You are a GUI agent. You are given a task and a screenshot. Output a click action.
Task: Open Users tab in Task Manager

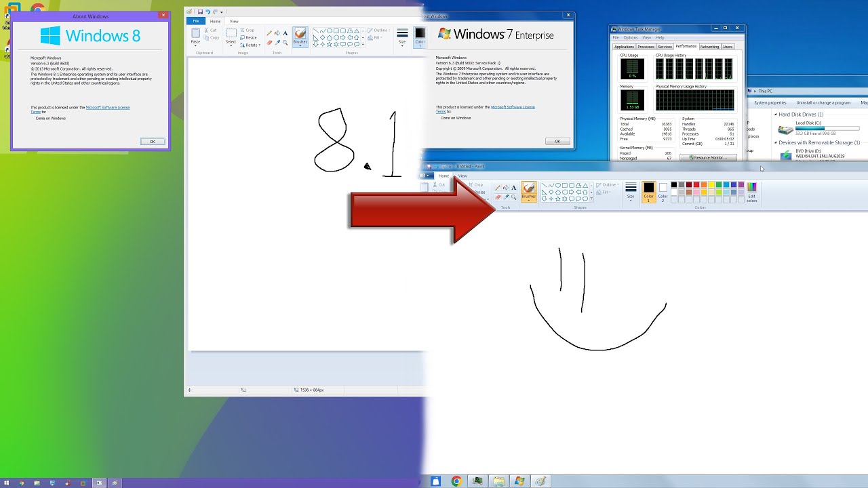point(728,47)
